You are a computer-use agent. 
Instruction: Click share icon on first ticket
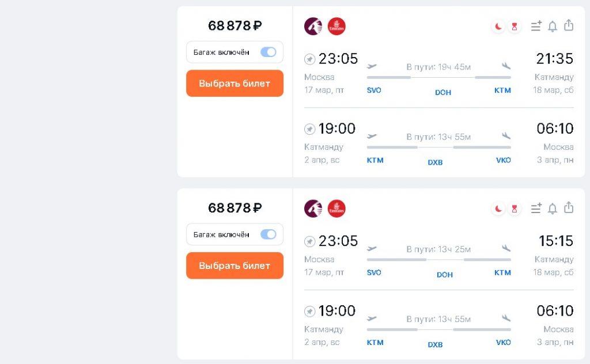[569, 25]
